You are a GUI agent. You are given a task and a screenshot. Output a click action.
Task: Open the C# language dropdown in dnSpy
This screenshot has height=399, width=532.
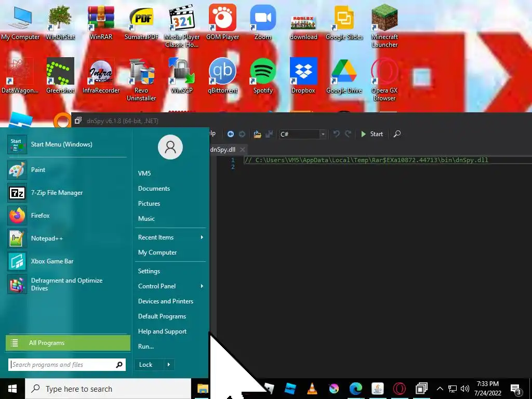pyautogui.click(x=303, y=134)
